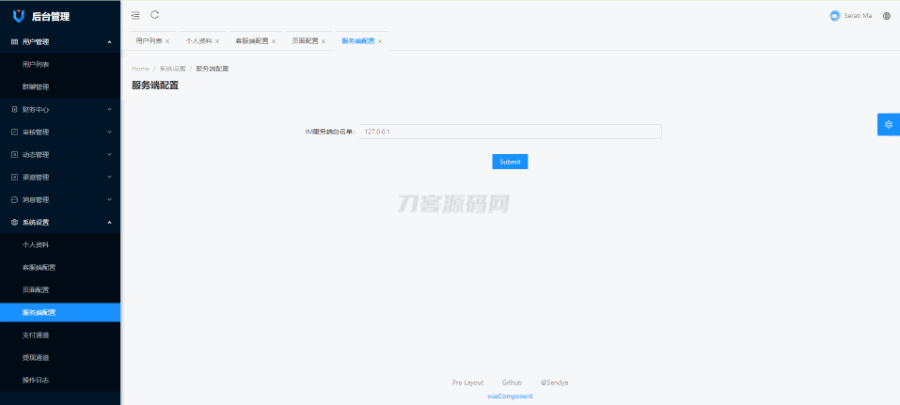
Task: Collapse sidebar with menu fold icon
Action: click(136, 15)
